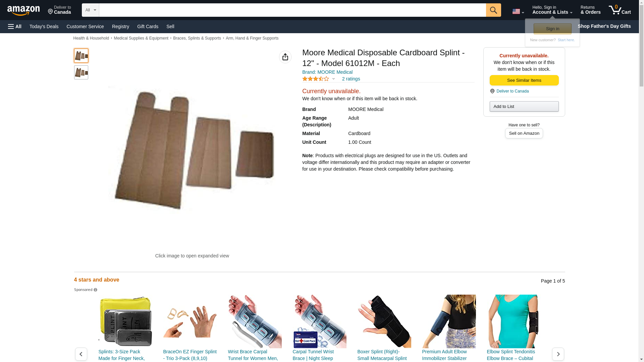Select the second product thumbnail
The width and height of the screenshot is (644, 362).
[81, 72]
